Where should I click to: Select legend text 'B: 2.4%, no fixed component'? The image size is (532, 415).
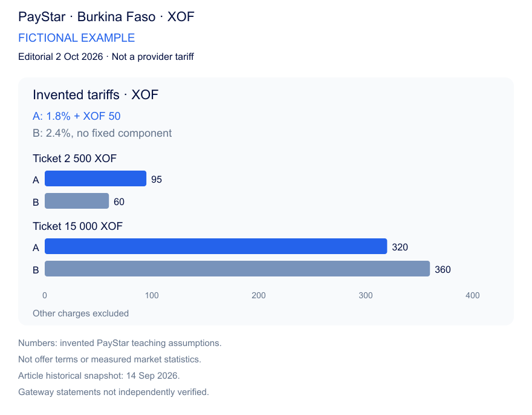point(102,133)
